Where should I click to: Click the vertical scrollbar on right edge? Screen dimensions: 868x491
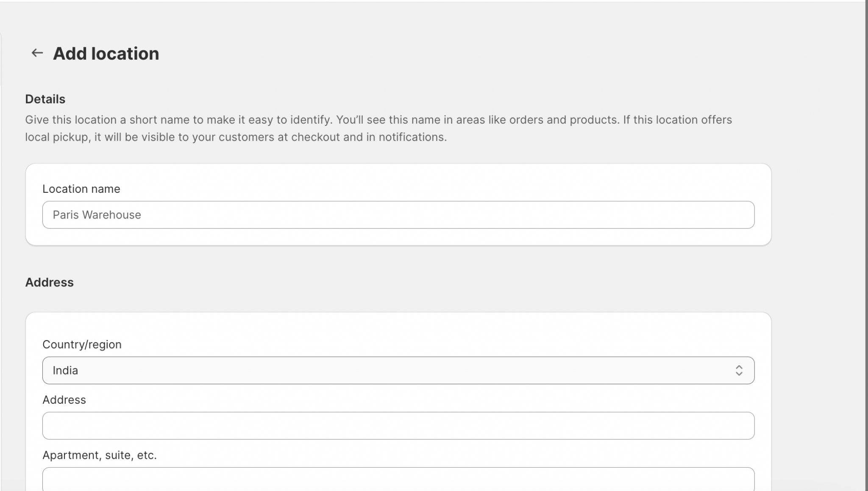point(866,246)
